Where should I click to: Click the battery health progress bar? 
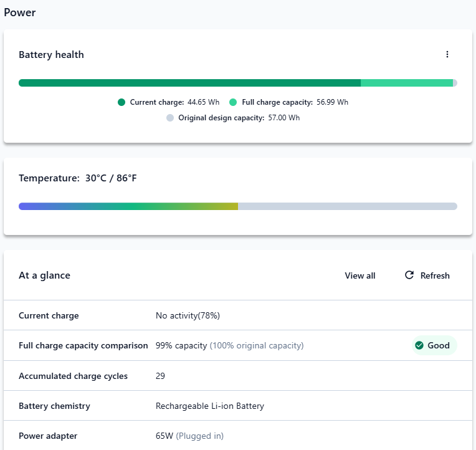point(238,83)
